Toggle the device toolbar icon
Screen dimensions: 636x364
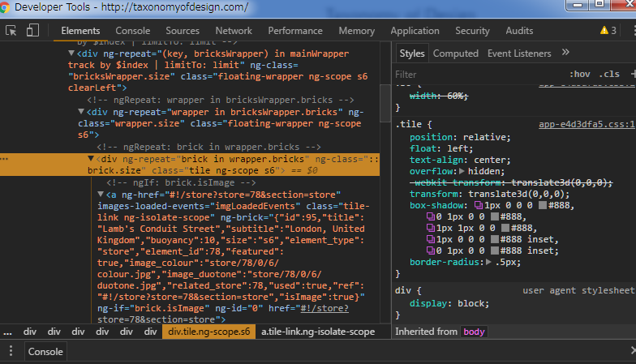pos(32,31)
